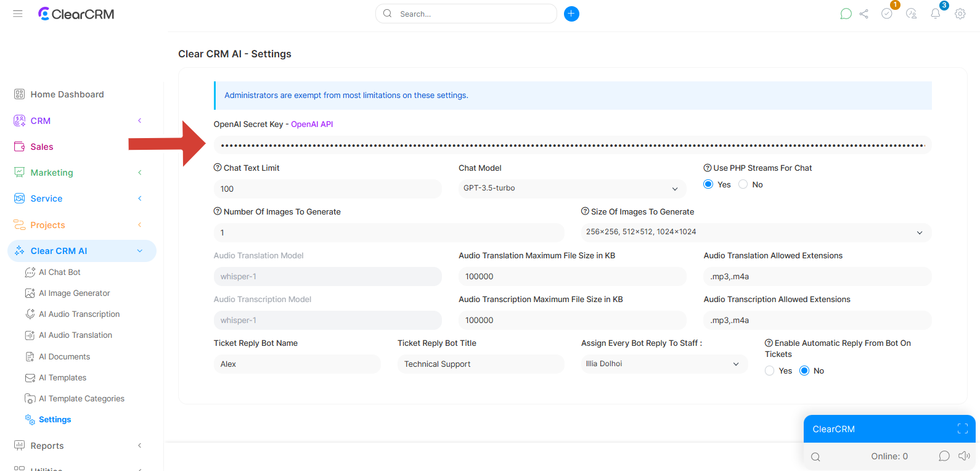Click the search icon in chat widget

(x=815, y=457)
